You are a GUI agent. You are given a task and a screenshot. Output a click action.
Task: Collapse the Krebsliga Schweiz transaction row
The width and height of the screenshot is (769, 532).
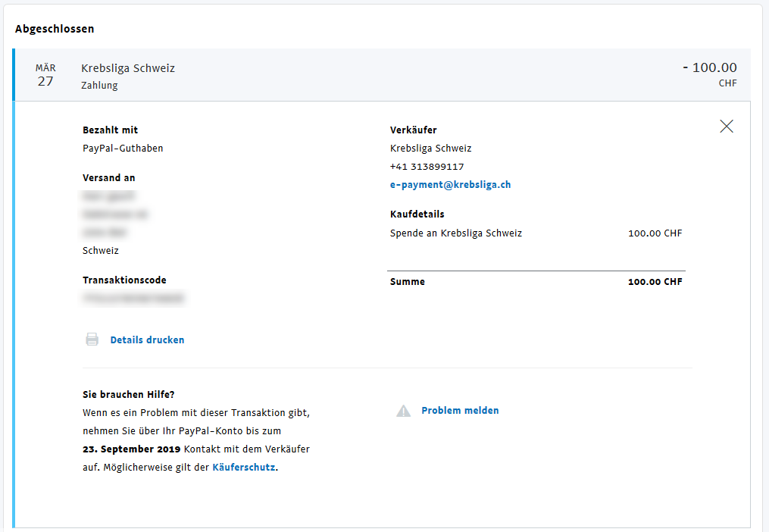click(383, 74)
